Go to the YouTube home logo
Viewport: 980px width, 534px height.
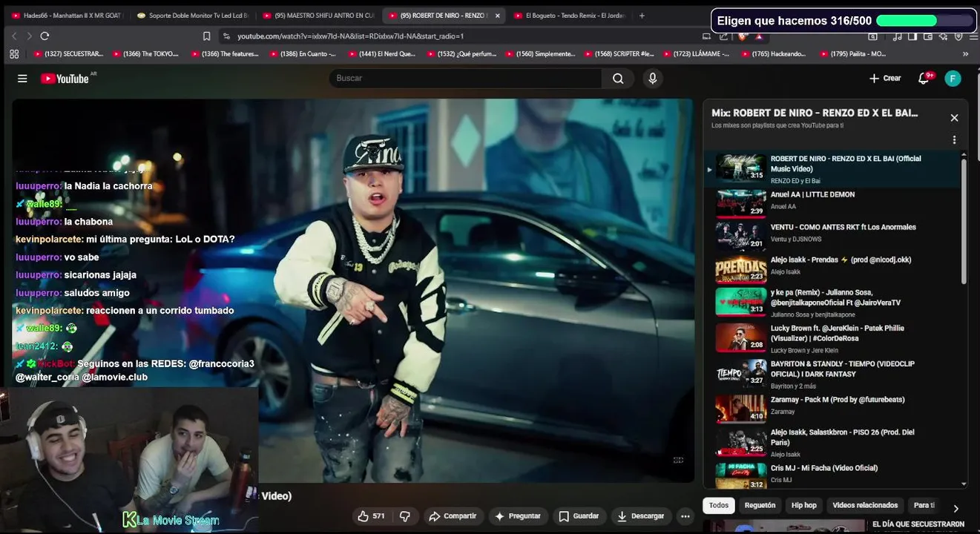pyautogui.click(x=65, y=79)
